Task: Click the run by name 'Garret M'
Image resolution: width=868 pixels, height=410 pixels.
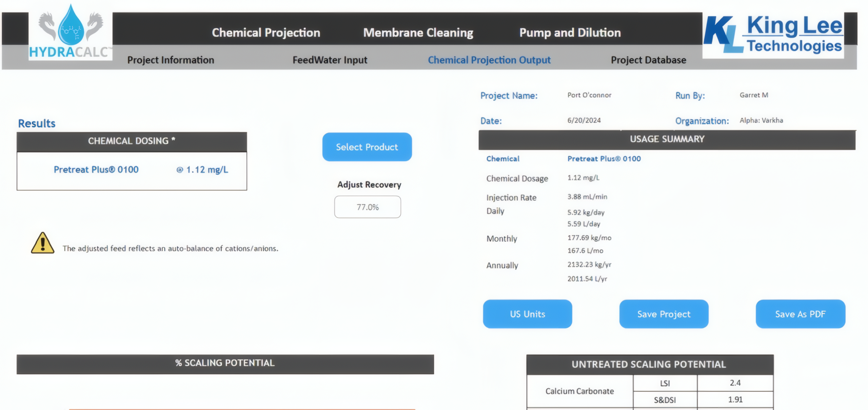Action: 754,95
